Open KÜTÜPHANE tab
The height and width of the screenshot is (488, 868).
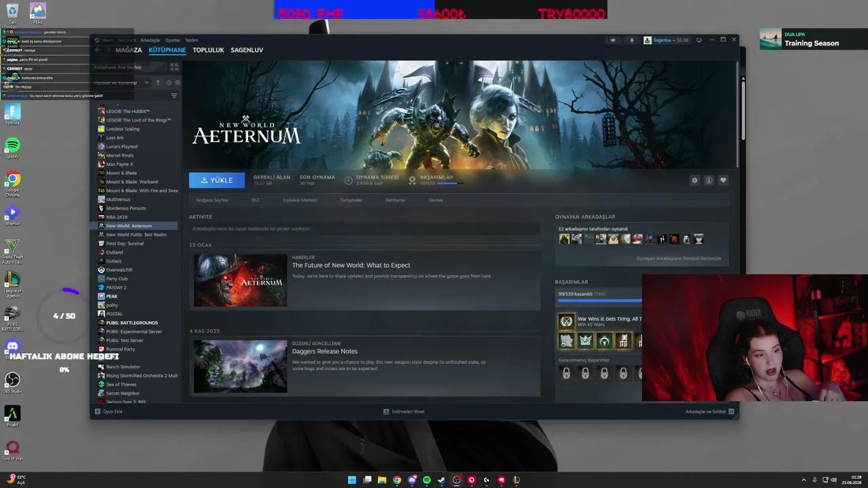[x=167, y=50]
